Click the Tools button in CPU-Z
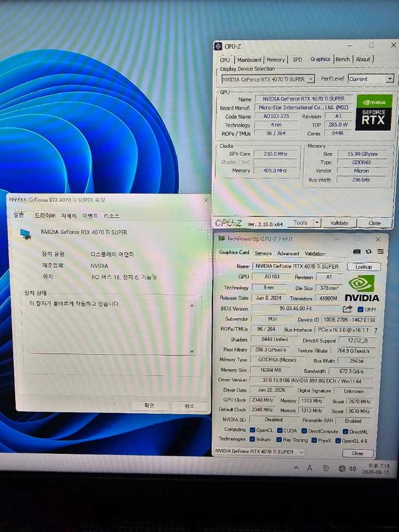Viewport: 399px width, 532px height. pos(300,222)
